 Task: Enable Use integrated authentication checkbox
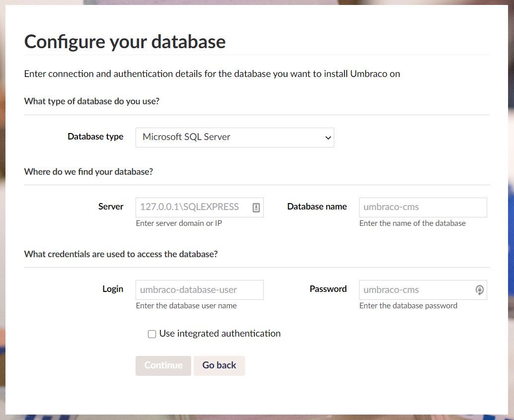(x=152, y=334)
